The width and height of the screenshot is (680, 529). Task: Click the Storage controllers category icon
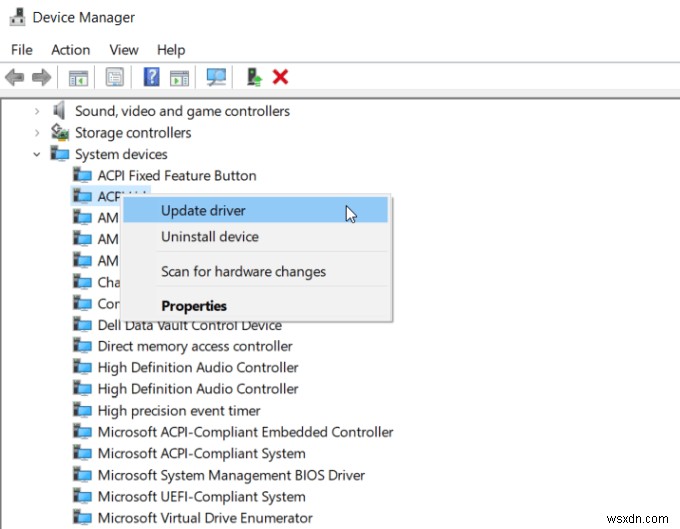point(60,132)
